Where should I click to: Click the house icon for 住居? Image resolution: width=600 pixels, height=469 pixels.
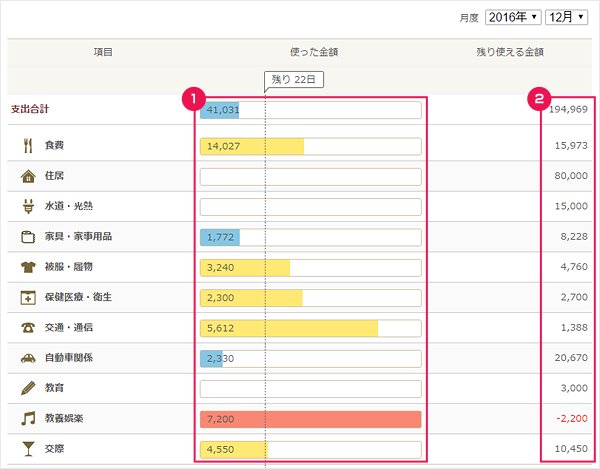(28, 176)
